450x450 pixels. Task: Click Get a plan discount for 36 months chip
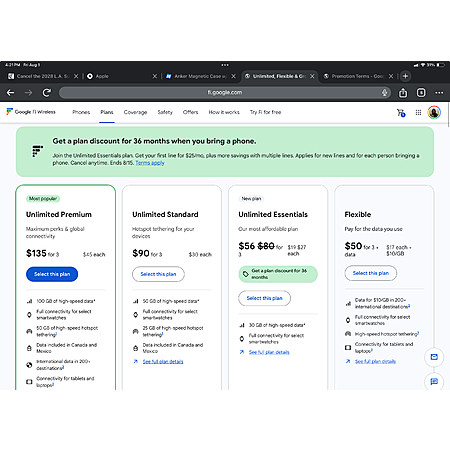[x=278, y=274]
